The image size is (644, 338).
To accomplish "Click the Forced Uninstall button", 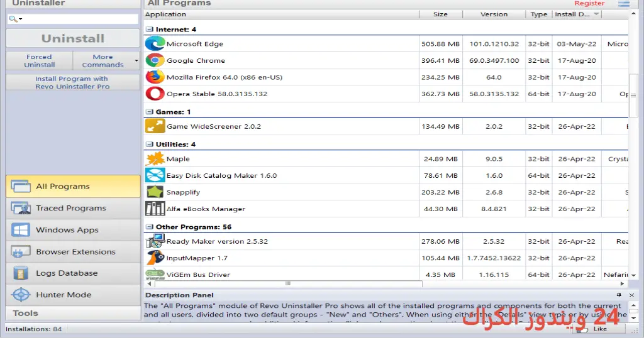I will 40,61.
